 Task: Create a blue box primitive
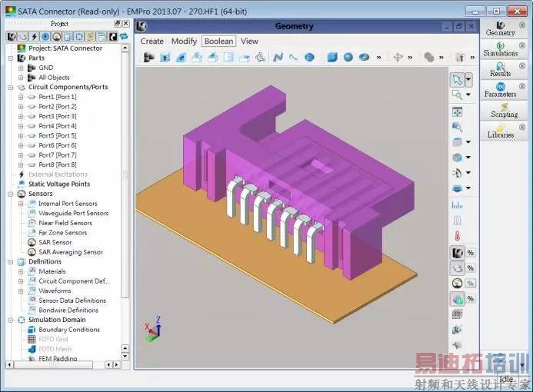point(332,58)
